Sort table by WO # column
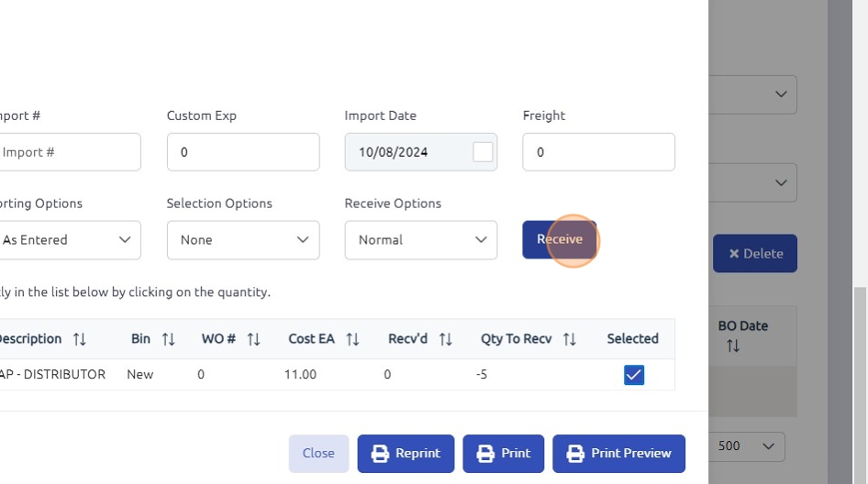Viewport: 868px width, 484px height. 253,339
